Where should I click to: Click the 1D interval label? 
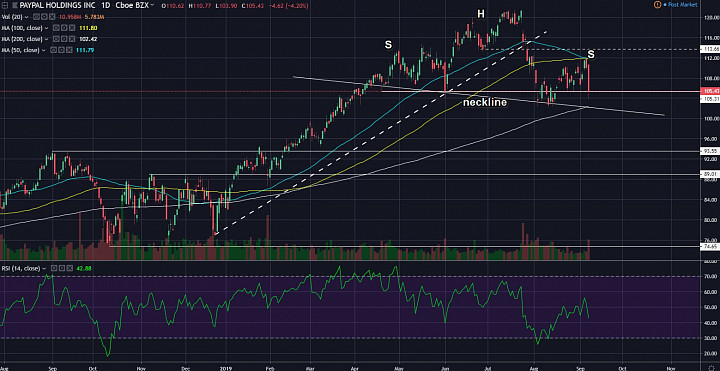[x=106, y=5]
